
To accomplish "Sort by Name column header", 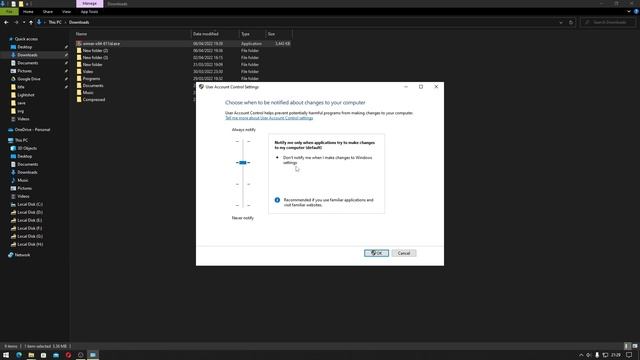I will point(81,34).
